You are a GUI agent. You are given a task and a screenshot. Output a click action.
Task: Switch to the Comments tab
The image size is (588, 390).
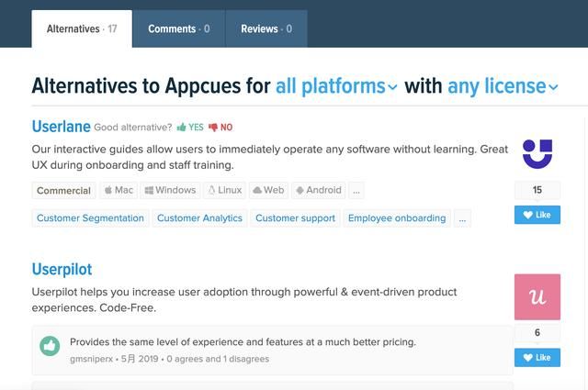point(179,28)
